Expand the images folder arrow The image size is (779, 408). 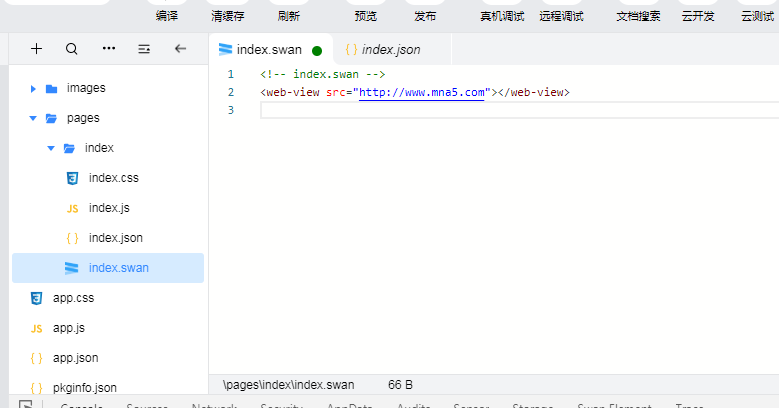point(33,88)
